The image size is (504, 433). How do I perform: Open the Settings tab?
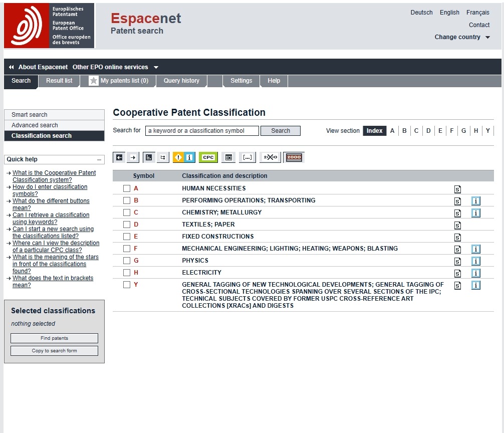[x=241, y=81]
